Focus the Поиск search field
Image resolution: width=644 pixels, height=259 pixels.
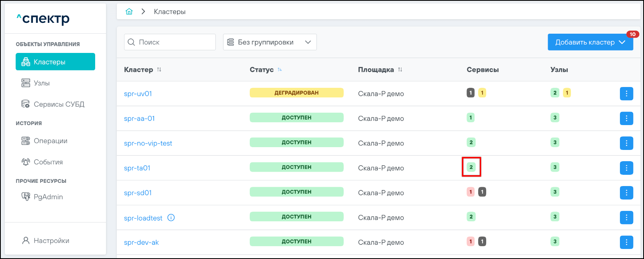(175, 42)
